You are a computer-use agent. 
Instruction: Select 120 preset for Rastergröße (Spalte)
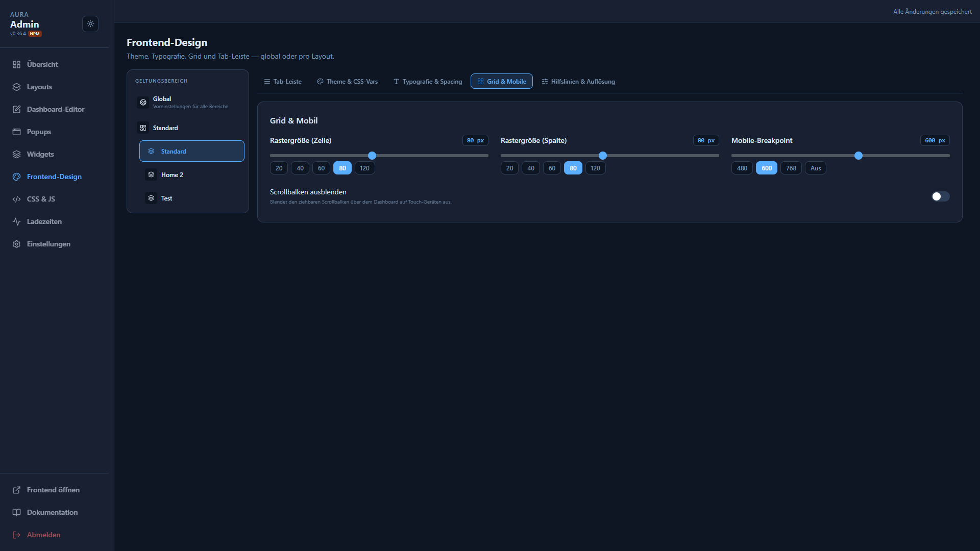coord(595,168)
